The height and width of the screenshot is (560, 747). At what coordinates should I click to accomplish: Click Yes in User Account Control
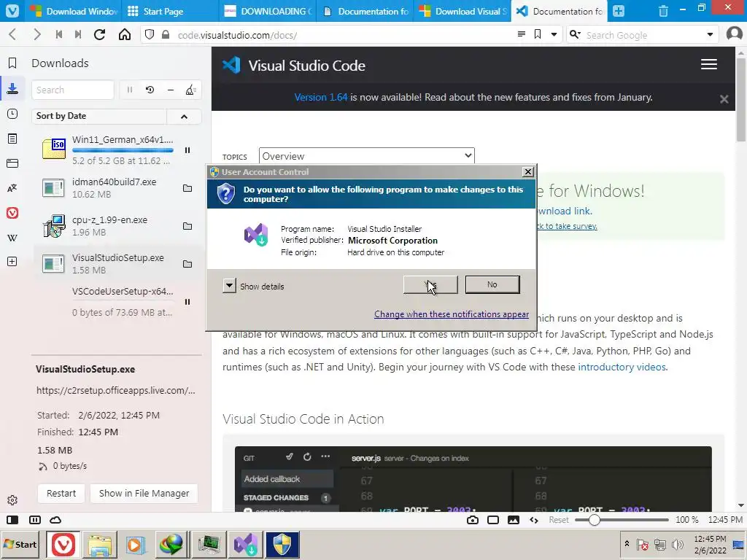[430, 285]
